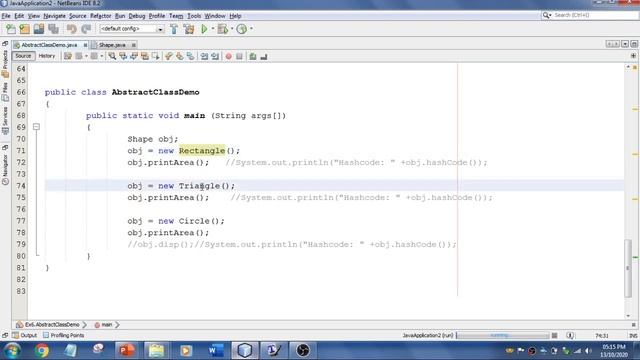Click the volume speaker tray icon
640x360 pixels.
coord(588,351)
